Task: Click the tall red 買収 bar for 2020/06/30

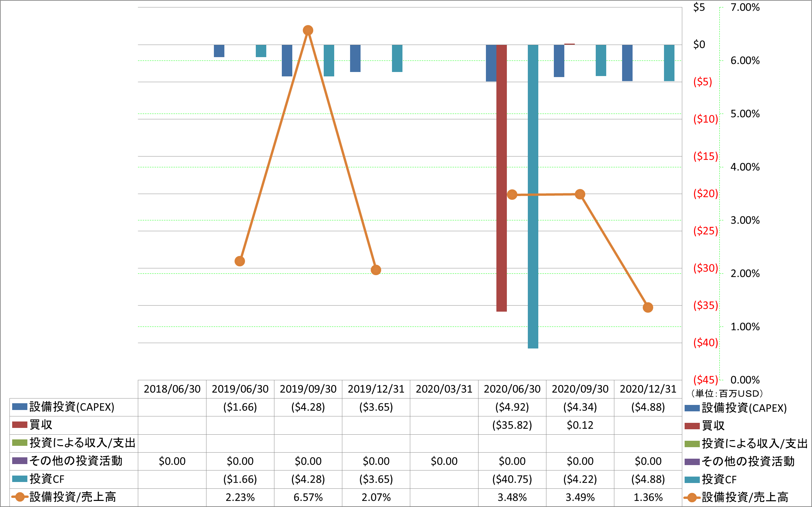Action: (501, 178)
